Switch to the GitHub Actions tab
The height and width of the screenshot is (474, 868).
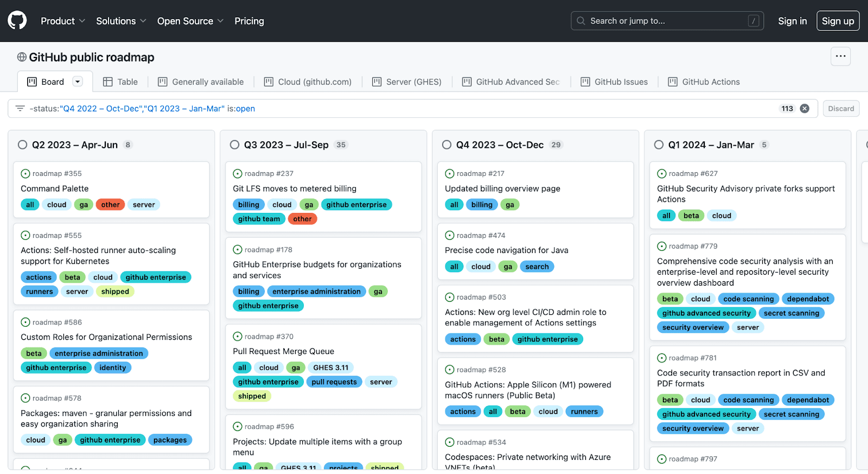pyautogui.click(x=704, y=82)
